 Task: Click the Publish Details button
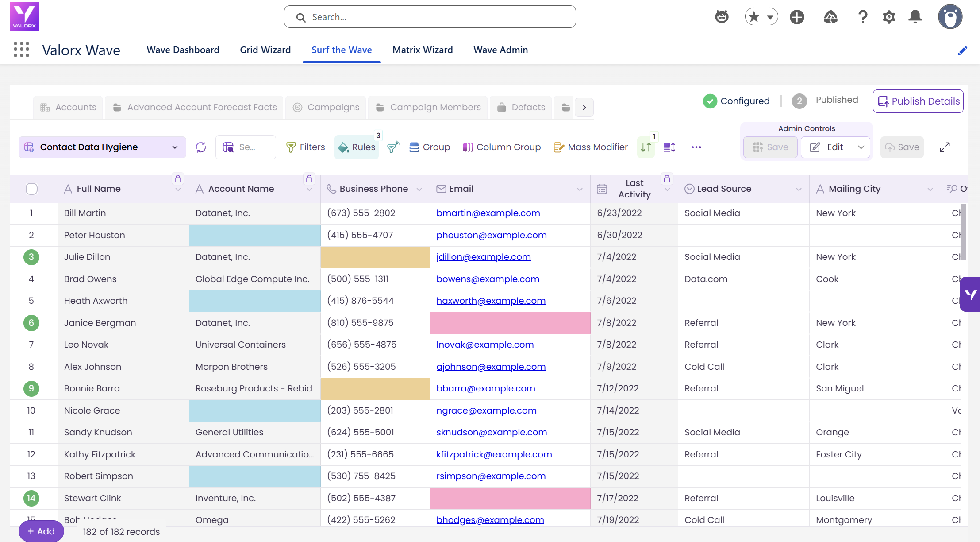coord(918,101)
